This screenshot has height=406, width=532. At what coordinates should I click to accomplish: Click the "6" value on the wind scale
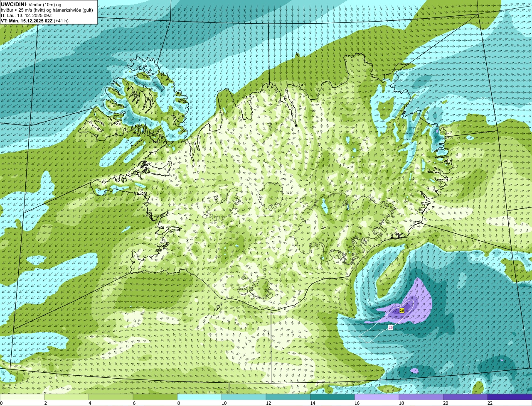134,403
